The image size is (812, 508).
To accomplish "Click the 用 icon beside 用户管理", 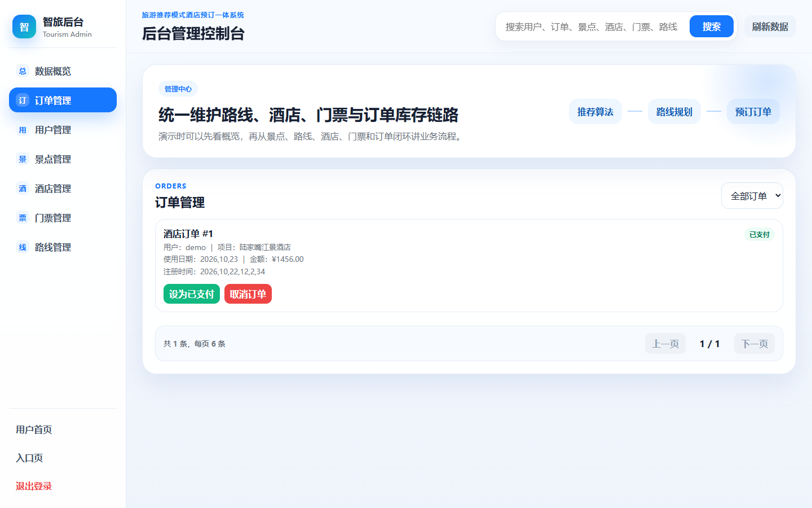I will pos(23,130).
